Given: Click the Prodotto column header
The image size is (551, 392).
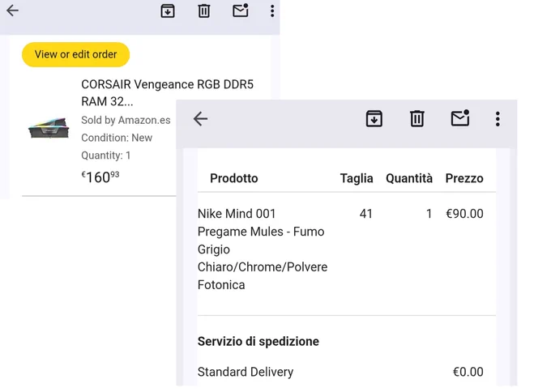Looking at the screenshot, I should coord(234,178).
